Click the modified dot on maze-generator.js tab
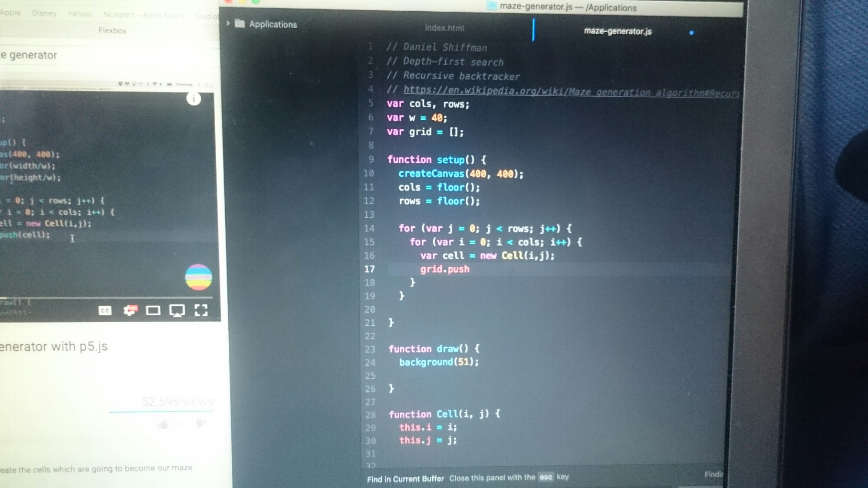Screen dimensions: 868x488 pyautogui.click(x=691, y=33)
